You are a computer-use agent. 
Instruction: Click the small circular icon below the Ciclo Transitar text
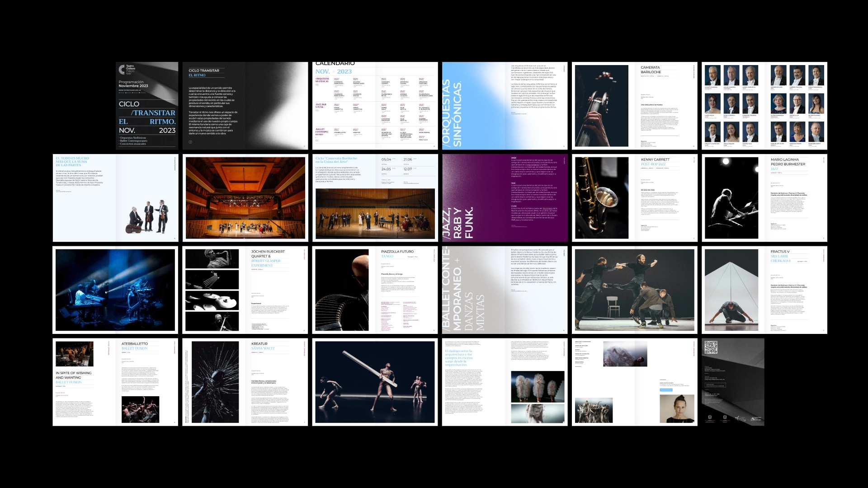tap(190, 142)
